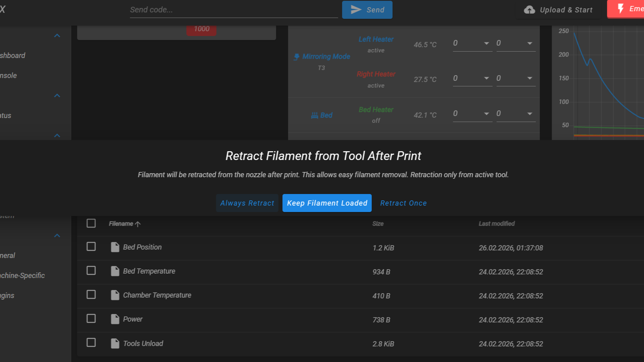Image resolution: width=644 pixels, height=362 pixels.
Task: Click the Emergency stop lightning icon
Action: [x=620, y=8]
